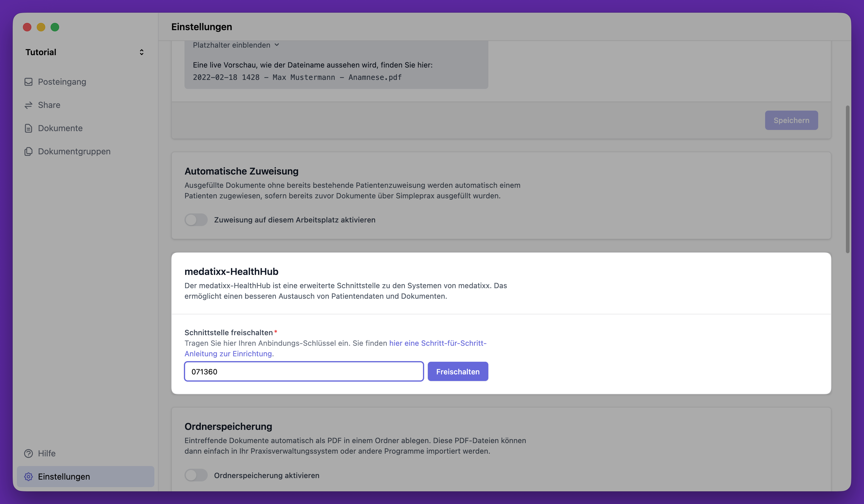Click the yellow minimize window button
This screenshot has width=864, height=504.
[x=41, y=27]
